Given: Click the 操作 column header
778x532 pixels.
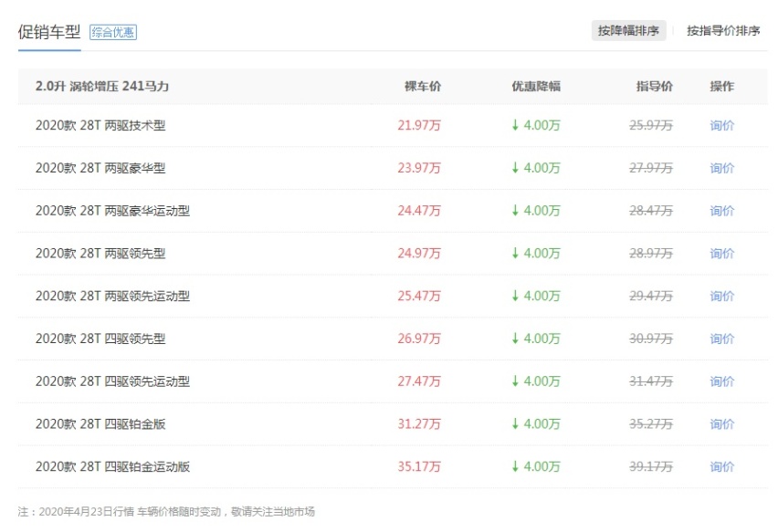Looking at the screenshot, I should tap(721, 87).
